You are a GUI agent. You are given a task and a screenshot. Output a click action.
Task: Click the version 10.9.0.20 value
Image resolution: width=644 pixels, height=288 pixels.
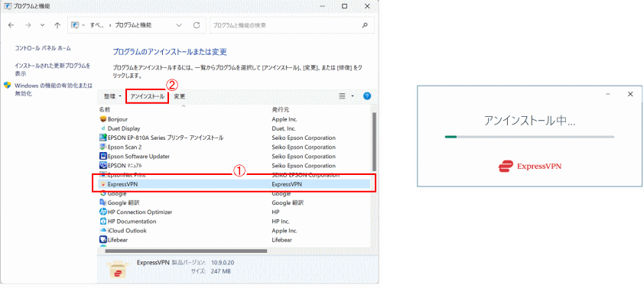point(223,263)
